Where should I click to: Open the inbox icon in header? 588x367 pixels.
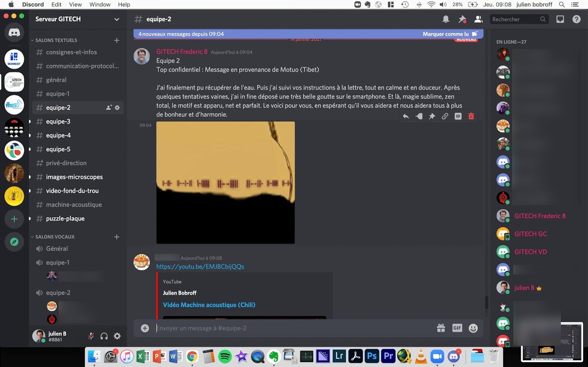click(x=560, y=19)
